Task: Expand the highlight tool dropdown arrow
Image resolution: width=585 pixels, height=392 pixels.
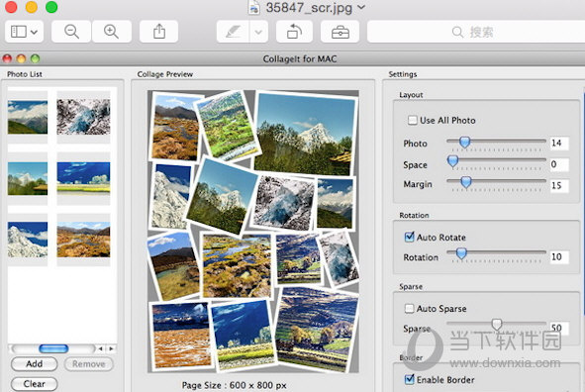Action: coord(258,32)
